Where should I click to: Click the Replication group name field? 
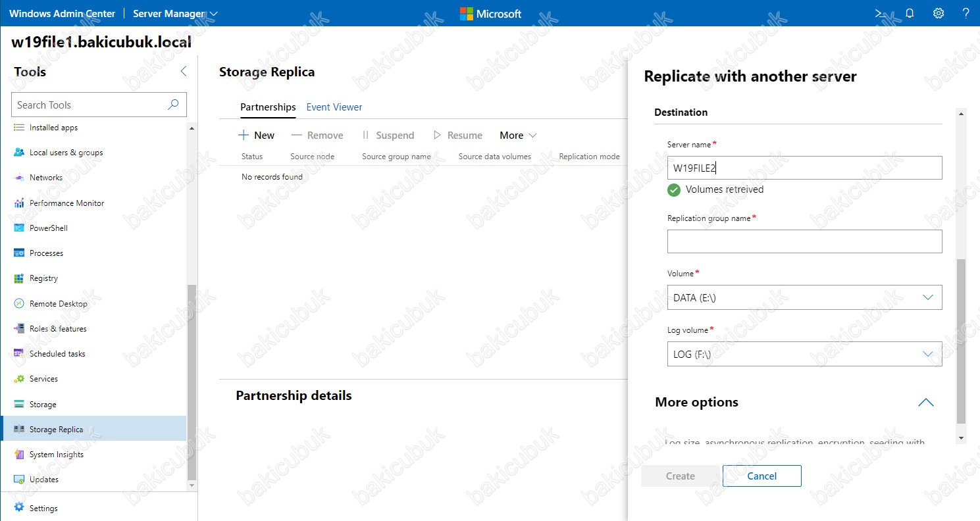(804, 241)
